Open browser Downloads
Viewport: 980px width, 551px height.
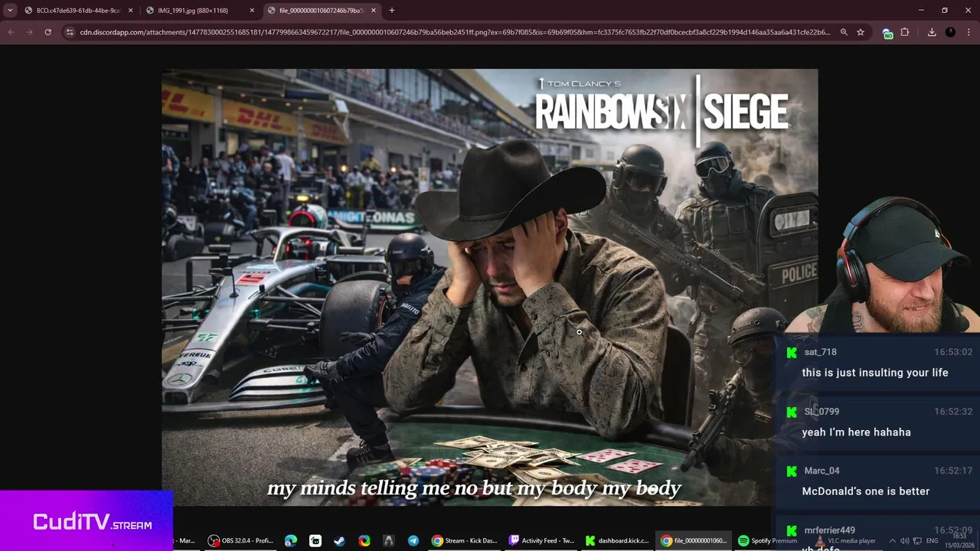point(932,32)
